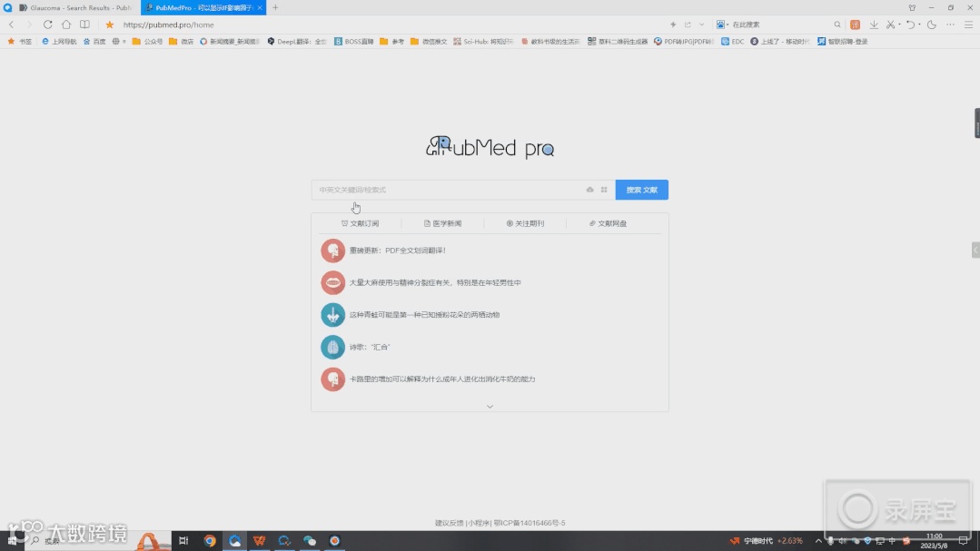The height and width of the screenshot is (551, 980).
Task: Toggle night mode moon icon
Action: pos(932,25)
